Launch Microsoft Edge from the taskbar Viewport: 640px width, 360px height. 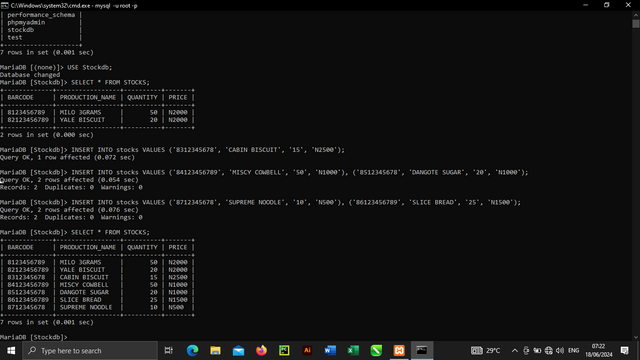[x=192, y=351]
